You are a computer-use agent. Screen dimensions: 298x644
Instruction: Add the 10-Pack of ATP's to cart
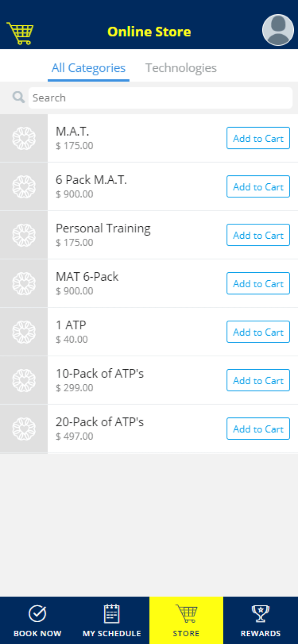[x=258, y=380]
